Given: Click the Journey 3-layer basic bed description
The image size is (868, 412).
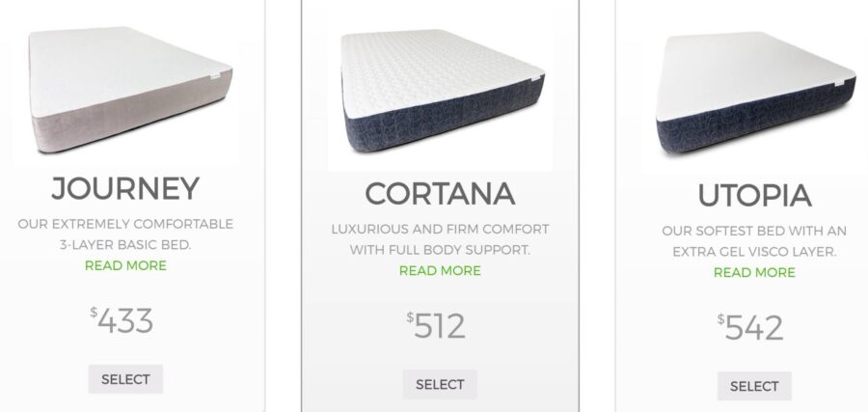Looking at the screenshot, I should point(125,234).
